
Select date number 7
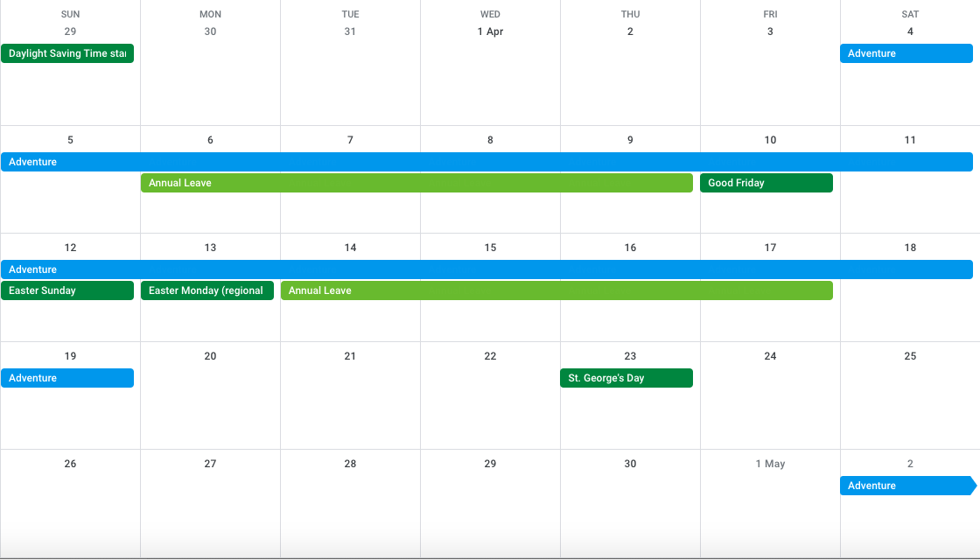pos(350,140)
